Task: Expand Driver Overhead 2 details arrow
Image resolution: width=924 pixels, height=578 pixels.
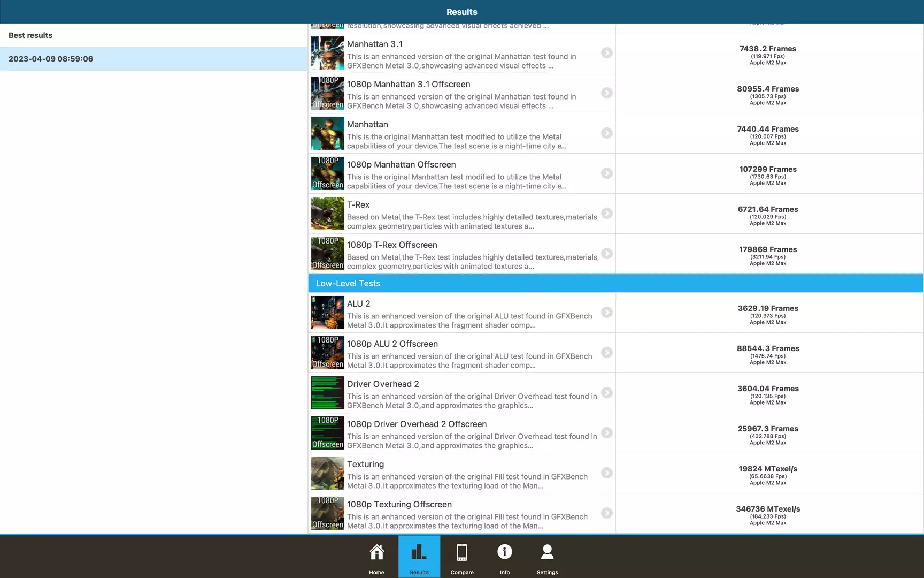Action: [606, 393]
